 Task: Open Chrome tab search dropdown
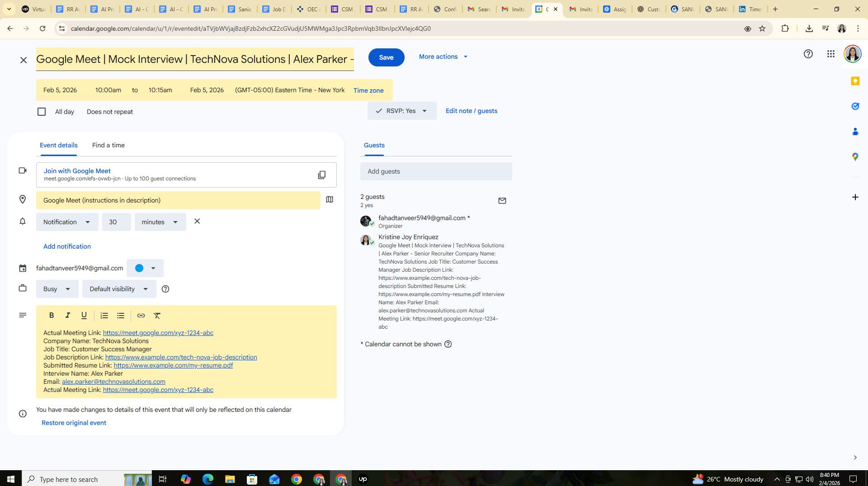(9, 9)
